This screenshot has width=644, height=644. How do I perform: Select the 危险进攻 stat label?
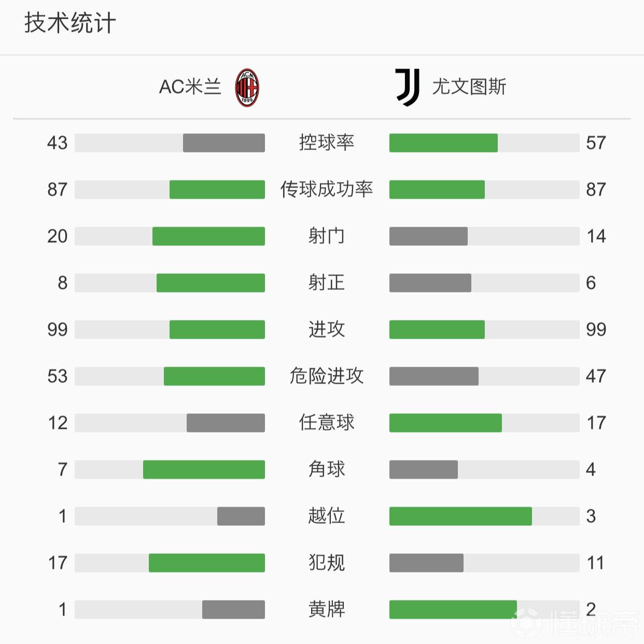[x=327, y=376]
